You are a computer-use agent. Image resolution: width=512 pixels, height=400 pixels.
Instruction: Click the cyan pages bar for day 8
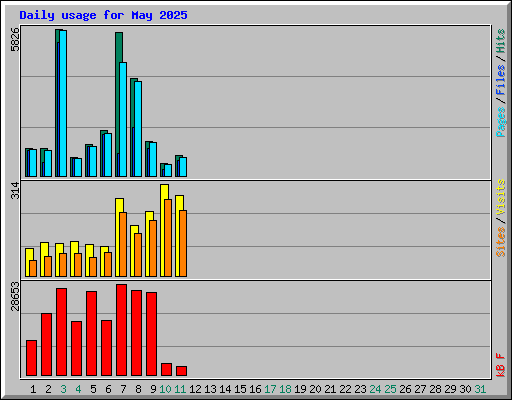click(x=138, y=129)
